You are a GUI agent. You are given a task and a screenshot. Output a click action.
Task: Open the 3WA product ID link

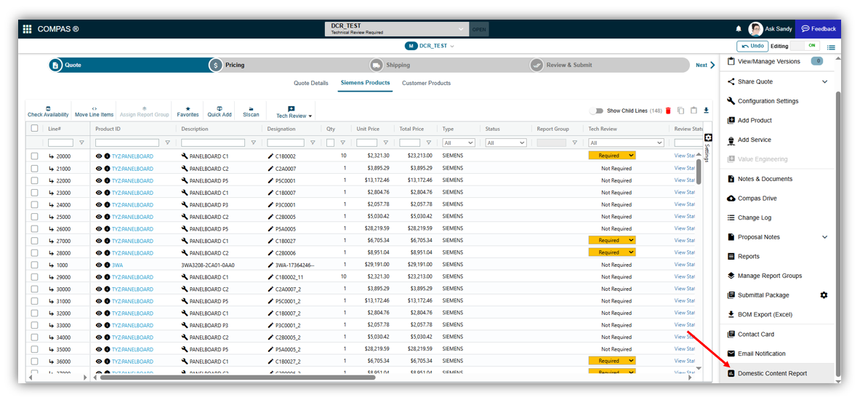(117, 265)
